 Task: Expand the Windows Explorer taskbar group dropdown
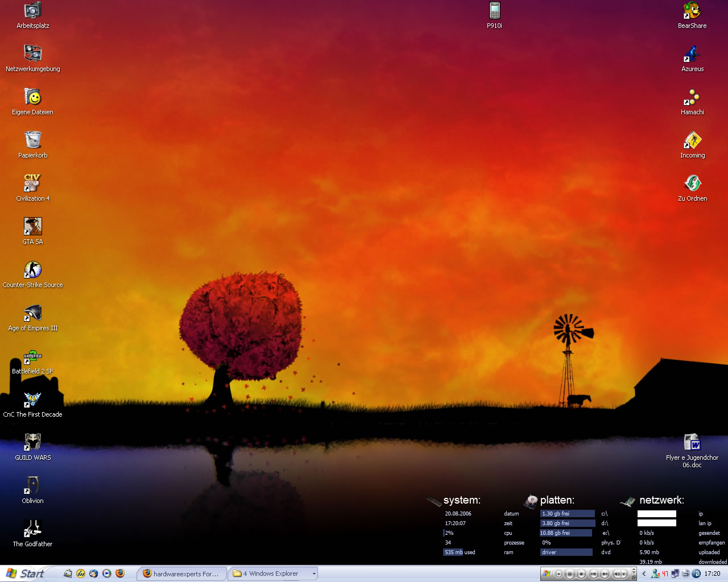point(313,574)
